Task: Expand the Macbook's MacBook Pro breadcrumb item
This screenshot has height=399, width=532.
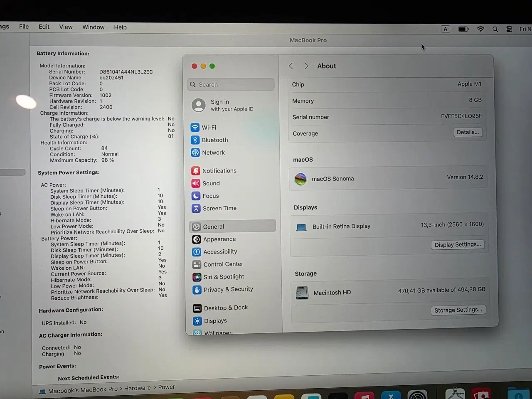Action: 82,387
